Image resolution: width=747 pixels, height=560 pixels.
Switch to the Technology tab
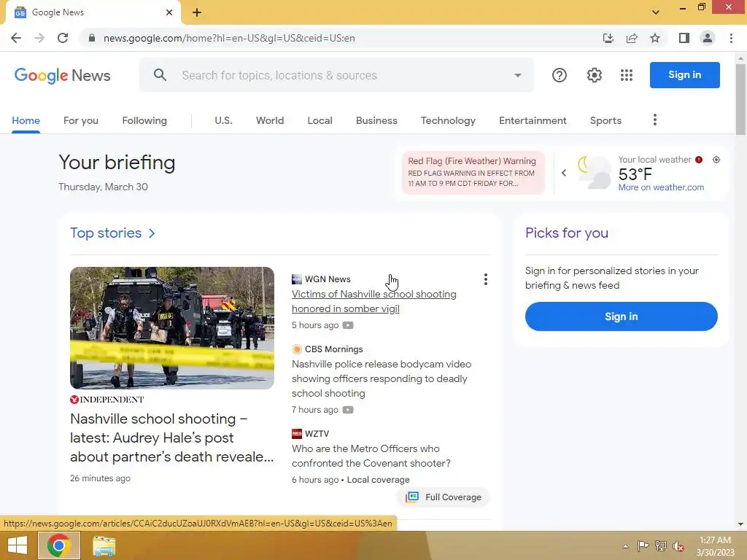point(448,120)
